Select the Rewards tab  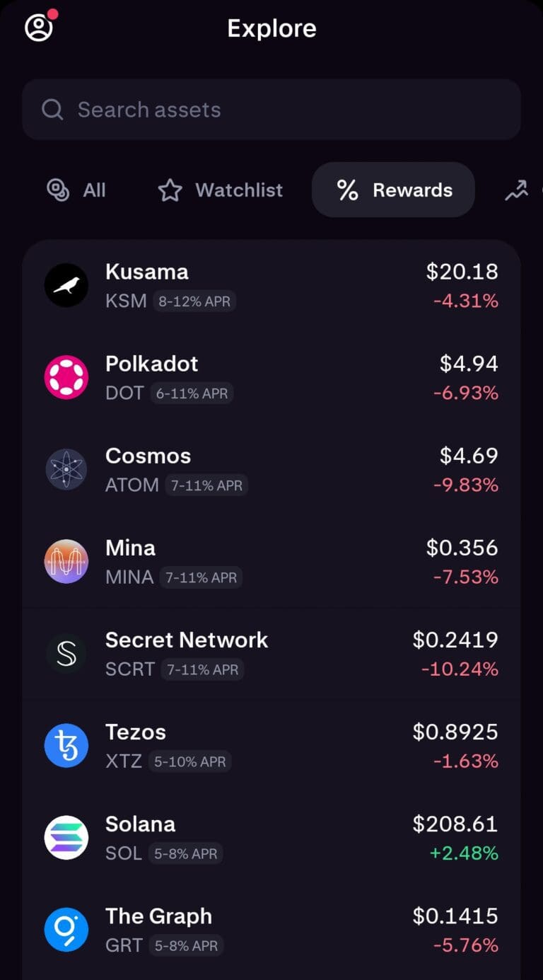pos(394,190)
